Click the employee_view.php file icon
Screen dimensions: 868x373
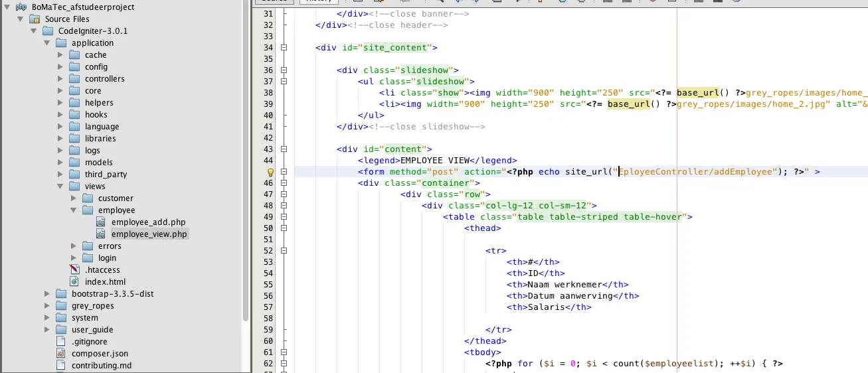tap(101, 234)
